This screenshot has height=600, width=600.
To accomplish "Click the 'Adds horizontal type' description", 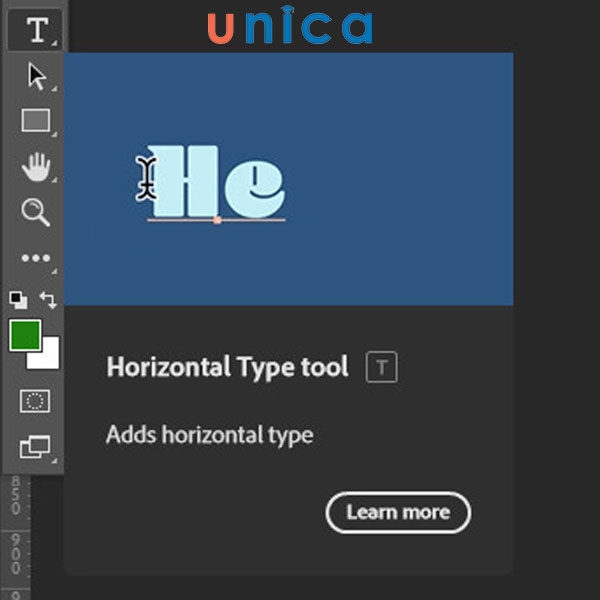I will click(x=210, y=435).
